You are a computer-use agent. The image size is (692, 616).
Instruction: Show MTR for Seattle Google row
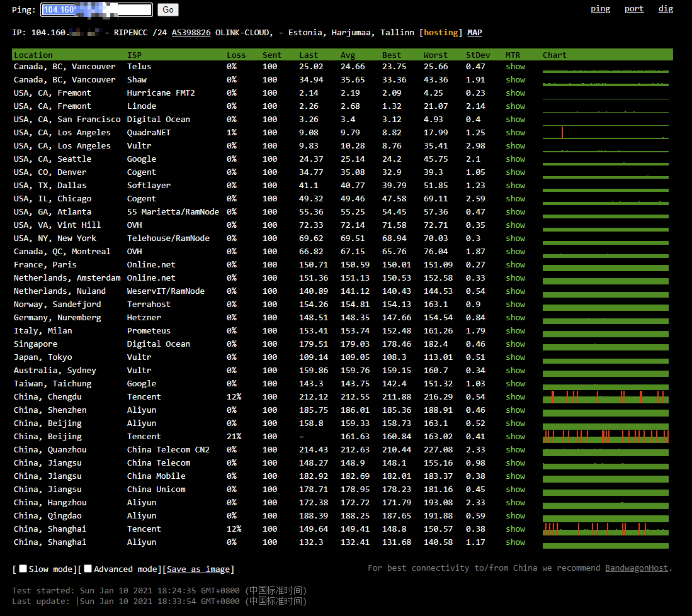tap(515, 159)
